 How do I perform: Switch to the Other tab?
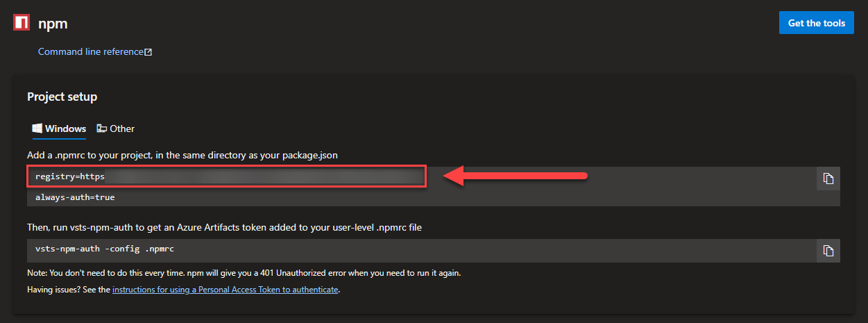click(x=122, y=129)
